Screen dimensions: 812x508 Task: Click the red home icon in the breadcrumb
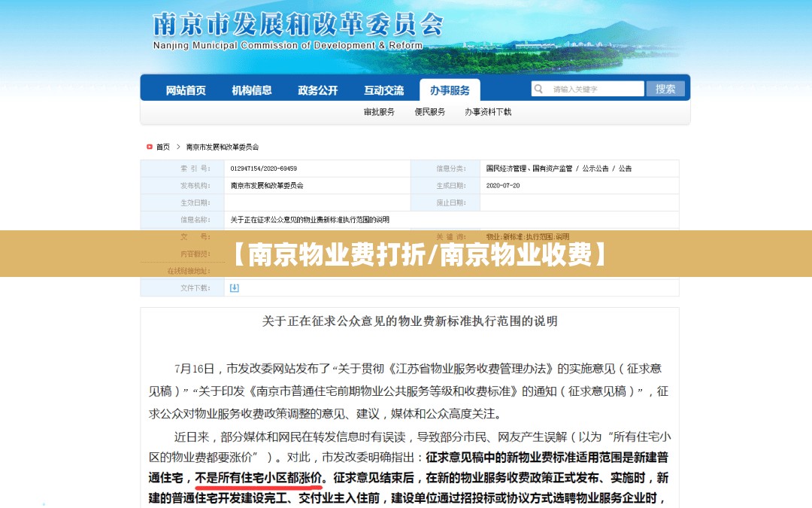pos(150,147)
